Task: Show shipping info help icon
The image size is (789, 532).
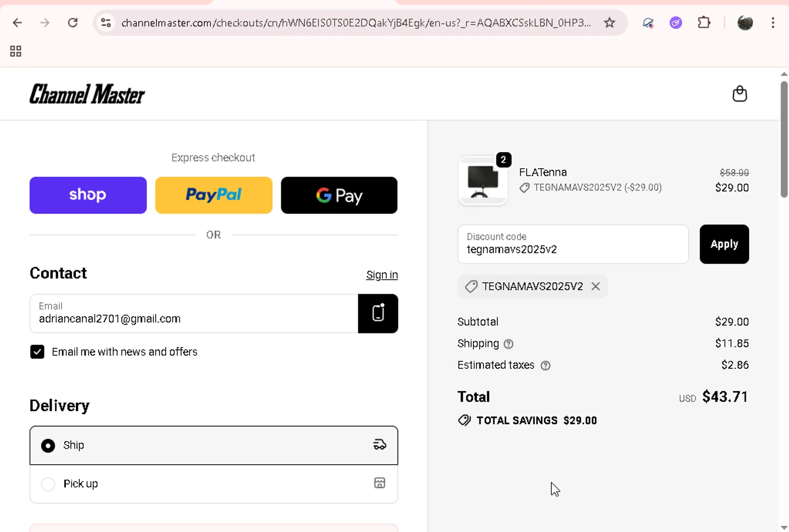Action: point(508,344)
